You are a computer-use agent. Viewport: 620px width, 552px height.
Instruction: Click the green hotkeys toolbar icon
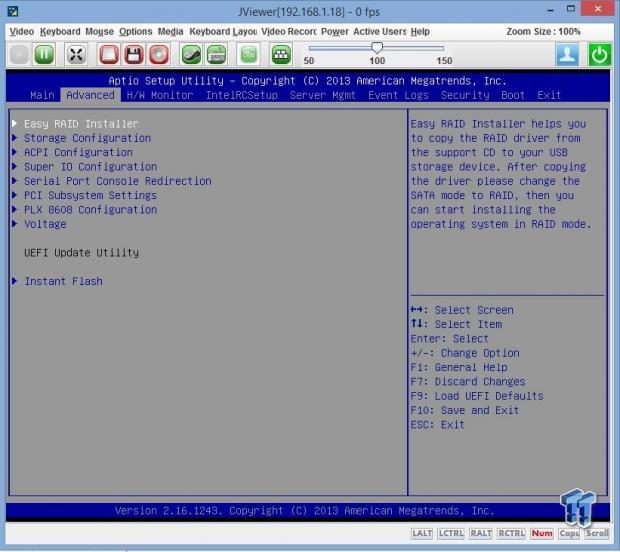(x=281, y=55)
